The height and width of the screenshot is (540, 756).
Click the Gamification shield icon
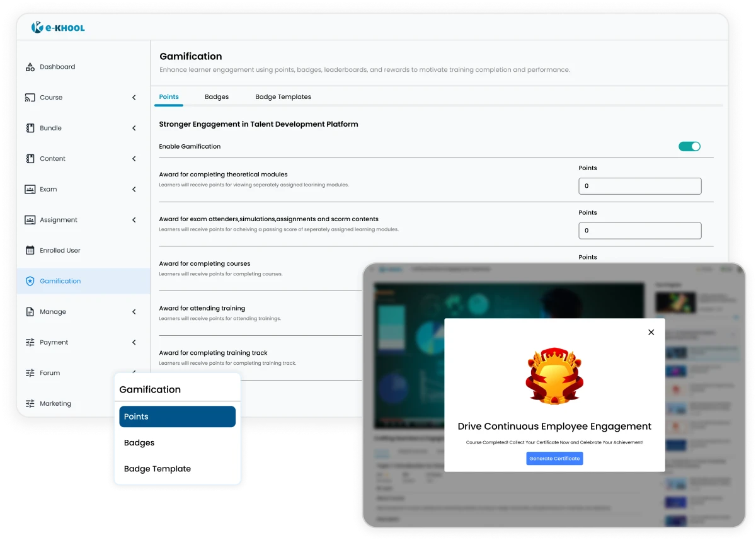(30, 281)
